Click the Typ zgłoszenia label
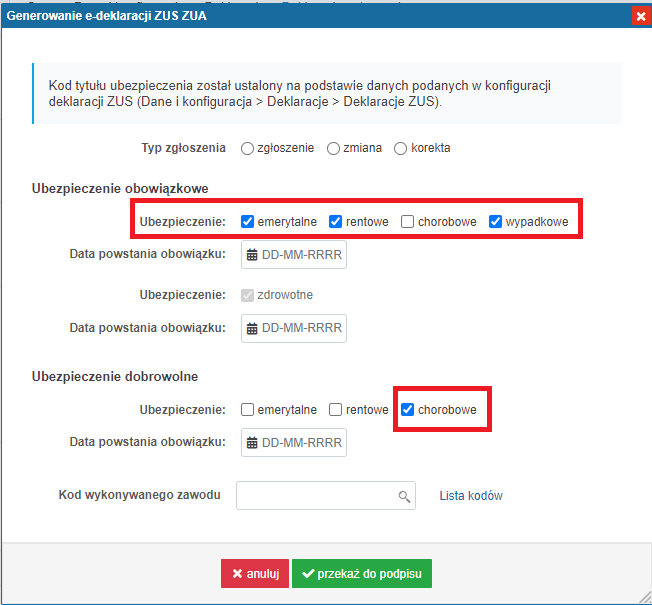This screenshot has height=605, width=652. point(183,148)
